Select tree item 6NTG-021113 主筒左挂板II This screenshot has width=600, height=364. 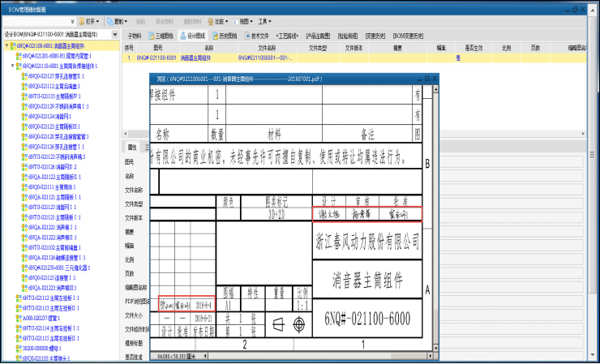pyautogui.click(x=51, y=308)
